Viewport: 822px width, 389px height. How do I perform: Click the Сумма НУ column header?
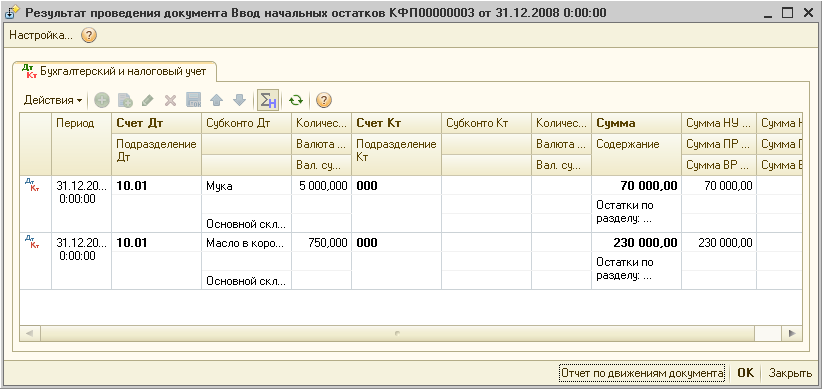719,123
